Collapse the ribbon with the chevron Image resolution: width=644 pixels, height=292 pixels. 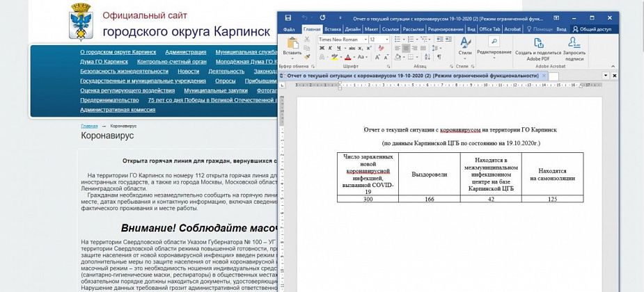click(613, 67)
